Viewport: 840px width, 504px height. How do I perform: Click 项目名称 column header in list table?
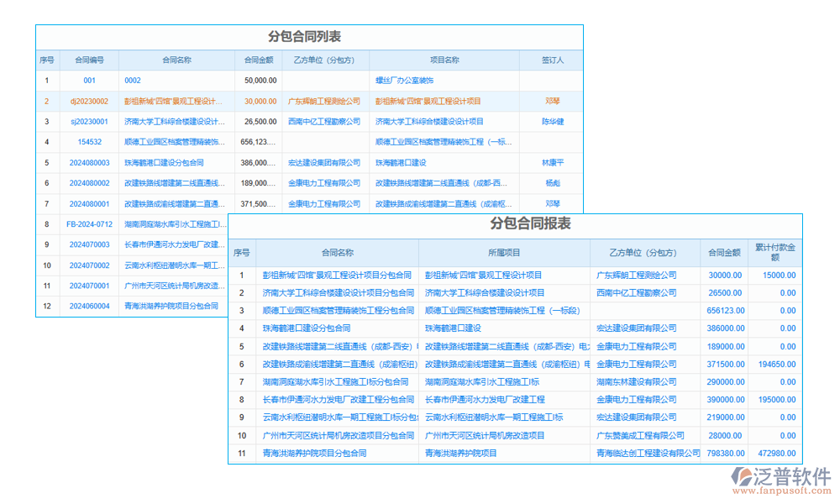pyautogui.click(x=444, y=60)
